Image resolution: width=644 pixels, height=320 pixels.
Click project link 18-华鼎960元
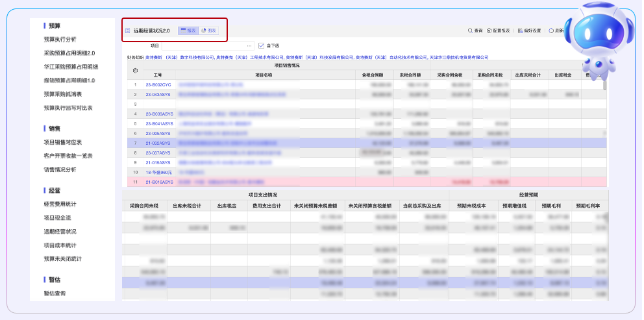(159, 173)
